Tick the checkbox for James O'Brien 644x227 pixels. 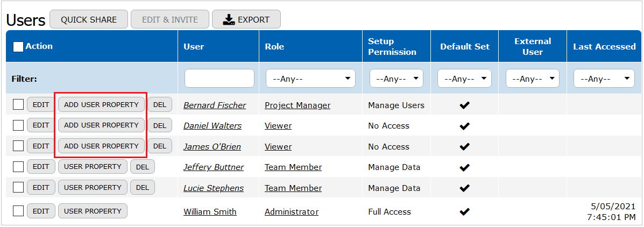[18, 146]
